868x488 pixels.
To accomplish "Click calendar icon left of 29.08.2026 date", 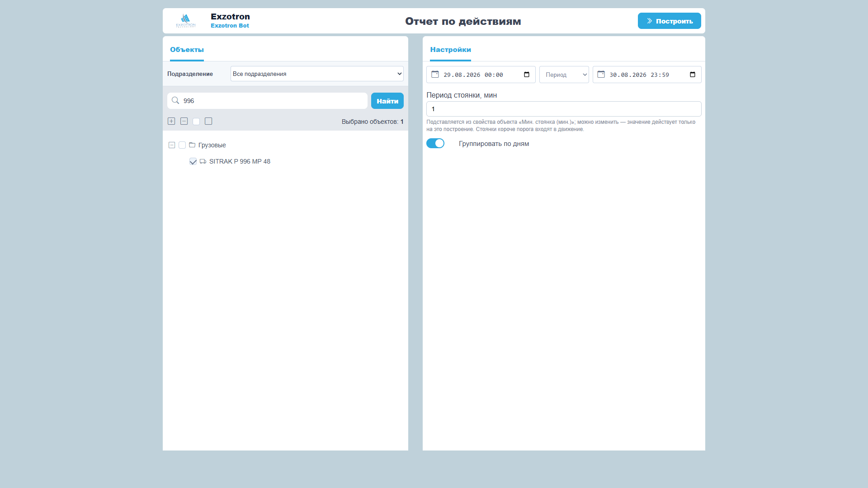I will (435, 74).
